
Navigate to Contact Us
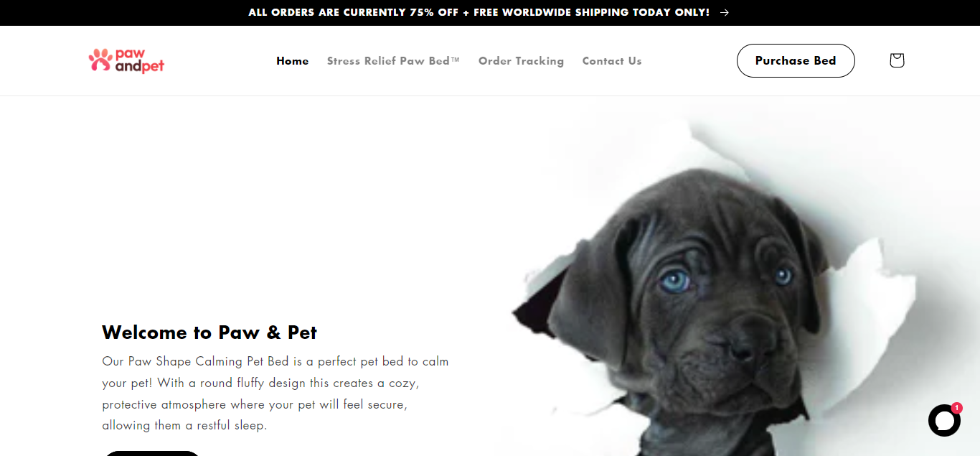pyautogui.click(x=612, y=61)
